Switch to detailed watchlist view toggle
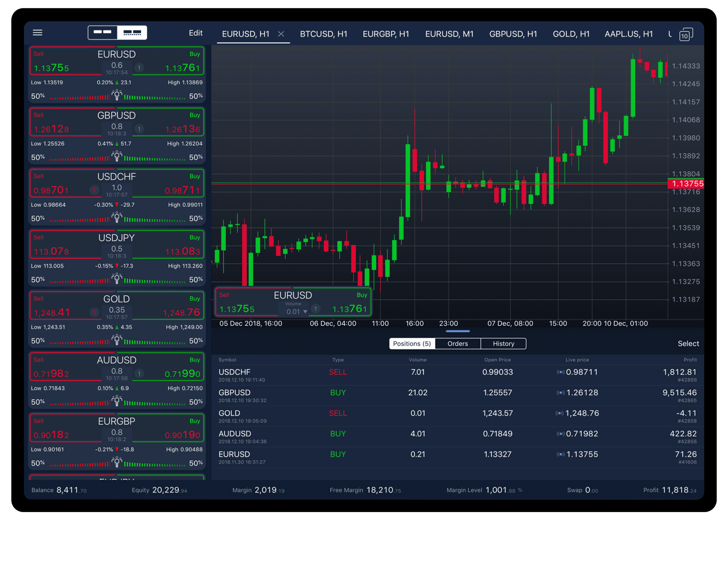The width and height of the screenshot is (728, 570). pyautogui.click(x=132, y=33)
